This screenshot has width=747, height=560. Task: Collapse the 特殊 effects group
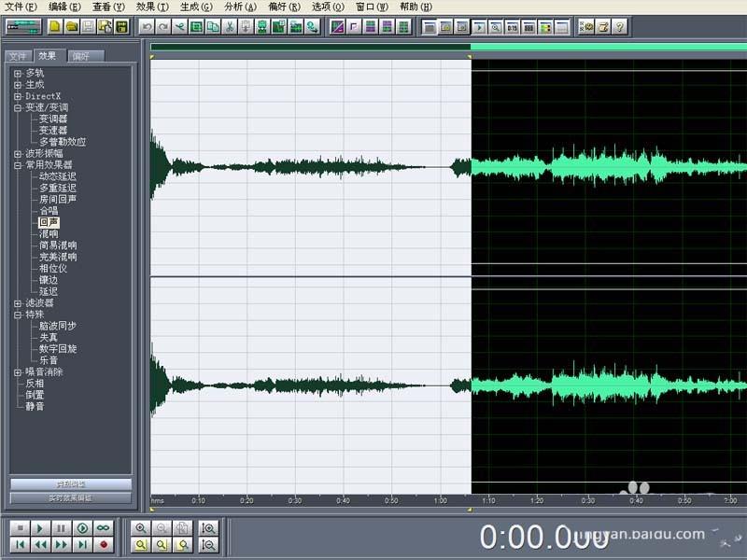pyautogui.click(x=17, y=315)
